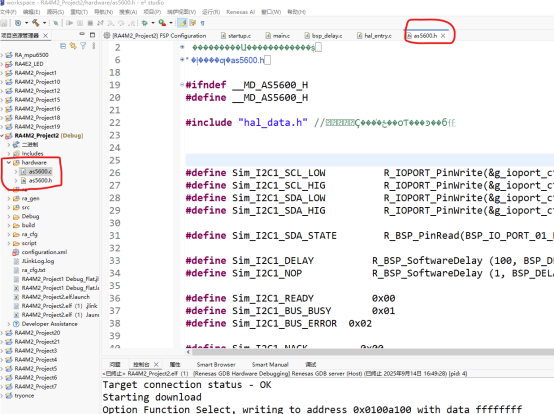The height and width of the screenshot is (414, 554).
Task: Toggle Show Whitespace Characters pilcrow icon
Action: tap(202, 23)
